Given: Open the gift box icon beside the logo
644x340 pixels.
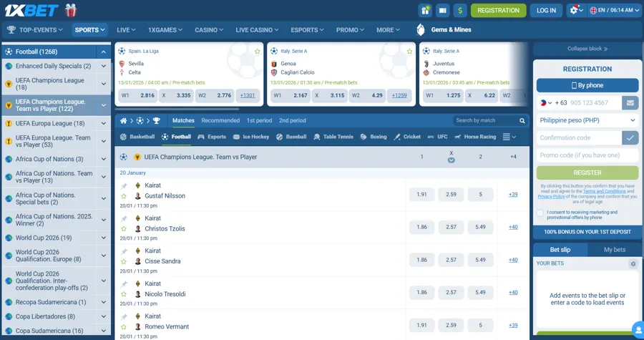Looking at the screenshot, I should pyautogui.click(x=71, y=10).
